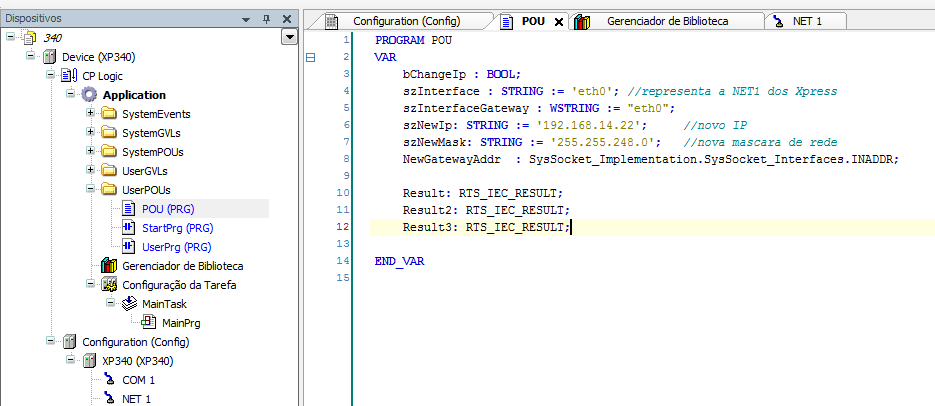Image resolution: width=935 pixels, height=406 pixels.
Task: Click the StartPrg (PRG) program icon
Action: tap(129, 228)
